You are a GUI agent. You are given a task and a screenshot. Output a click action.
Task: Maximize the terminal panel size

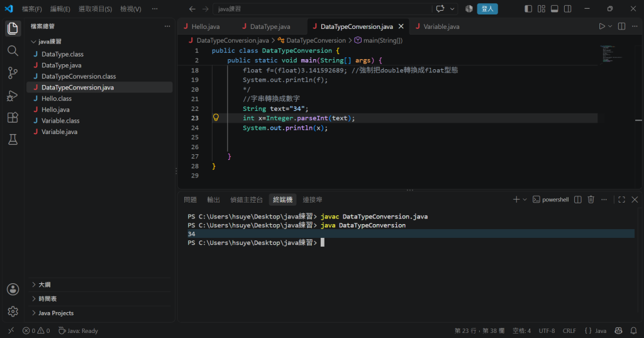(621, 200)
